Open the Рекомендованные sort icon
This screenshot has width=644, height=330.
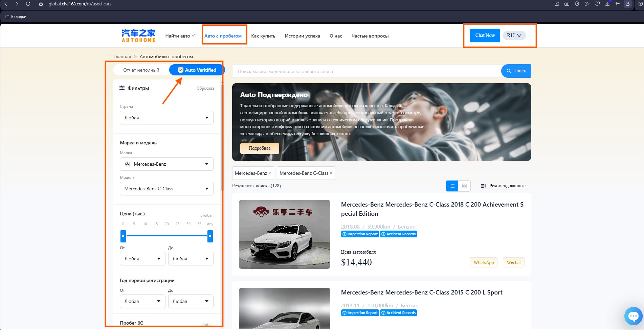[x=483, y=186]
